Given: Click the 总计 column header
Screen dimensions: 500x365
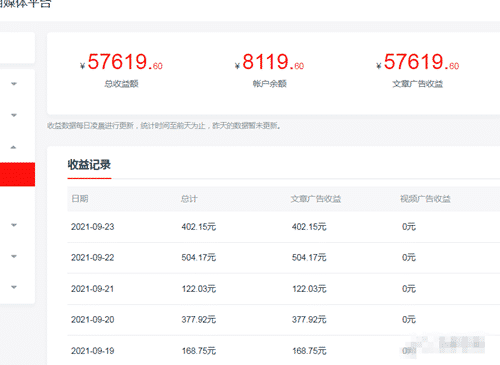Looking at the screenshot, I should coord(189,199).
